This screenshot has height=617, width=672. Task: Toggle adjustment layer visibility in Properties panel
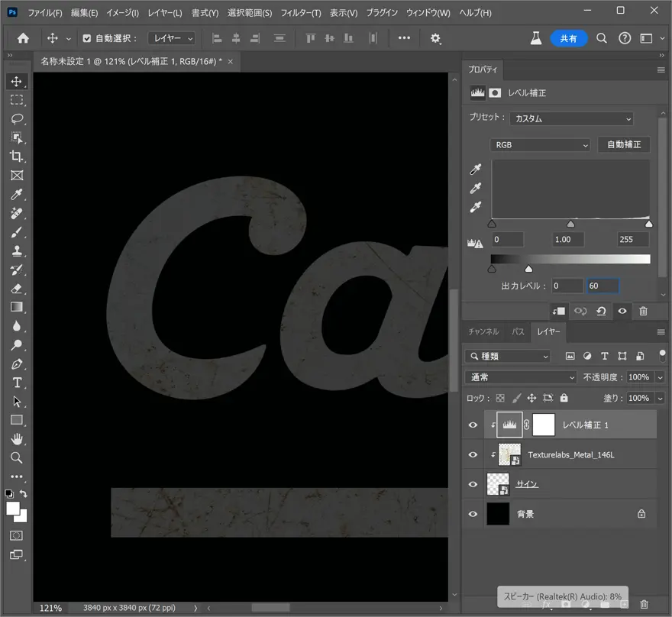622,311
